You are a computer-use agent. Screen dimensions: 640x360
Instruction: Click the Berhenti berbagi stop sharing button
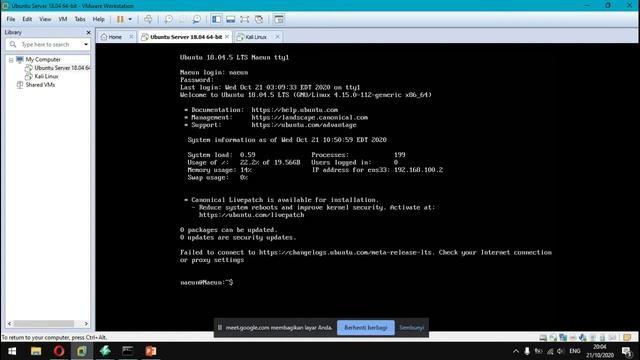(366, 328)
